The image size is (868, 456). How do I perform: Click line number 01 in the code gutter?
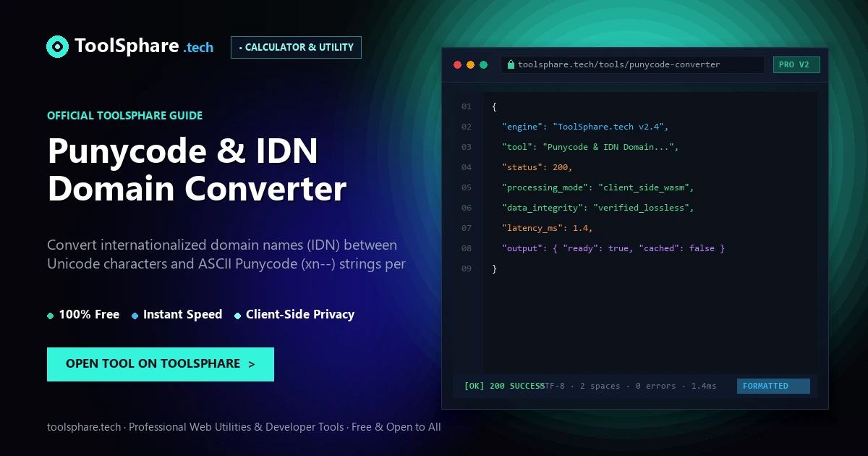coord(467,106)
